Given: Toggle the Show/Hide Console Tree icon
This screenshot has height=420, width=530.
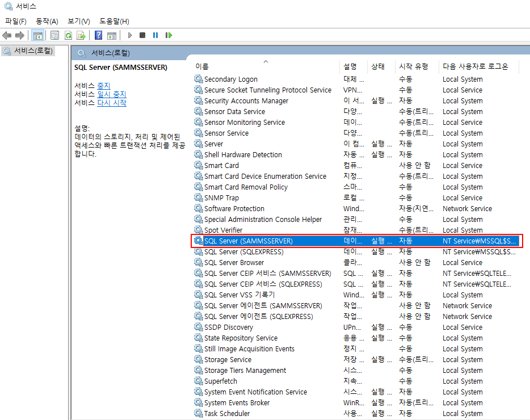Looking at the screenshot, I should pyautogui.click(x=38, y=35).
